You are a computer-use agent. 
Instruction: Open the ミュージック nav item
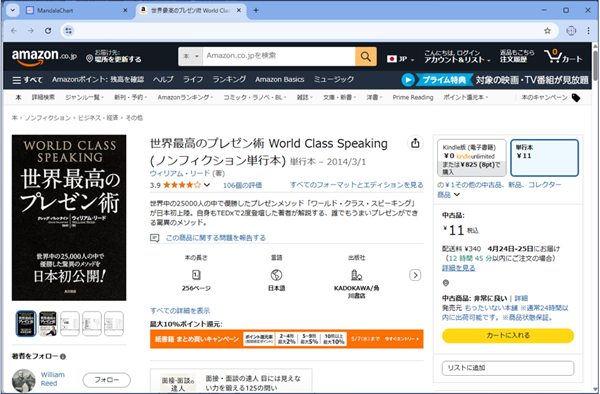[x=334, y=80]
